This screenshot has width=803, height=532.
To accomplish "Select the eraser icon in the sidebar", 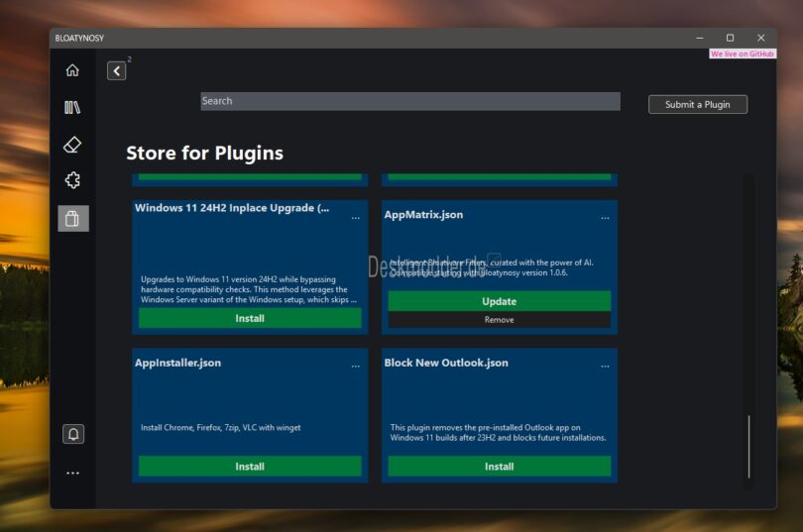I will coord(72,145).
